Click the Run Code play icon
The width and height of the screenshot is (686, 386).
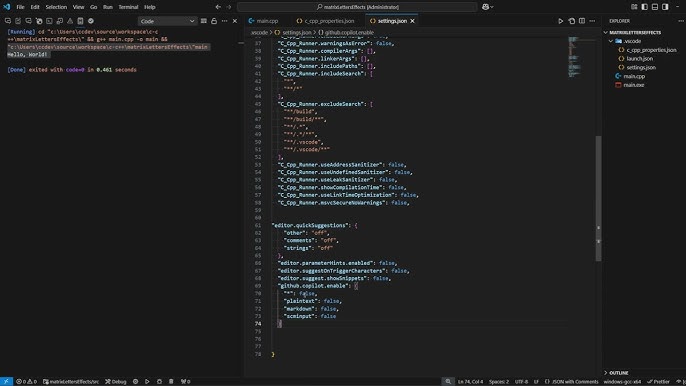pyautogui.click(x=560, y=21)
